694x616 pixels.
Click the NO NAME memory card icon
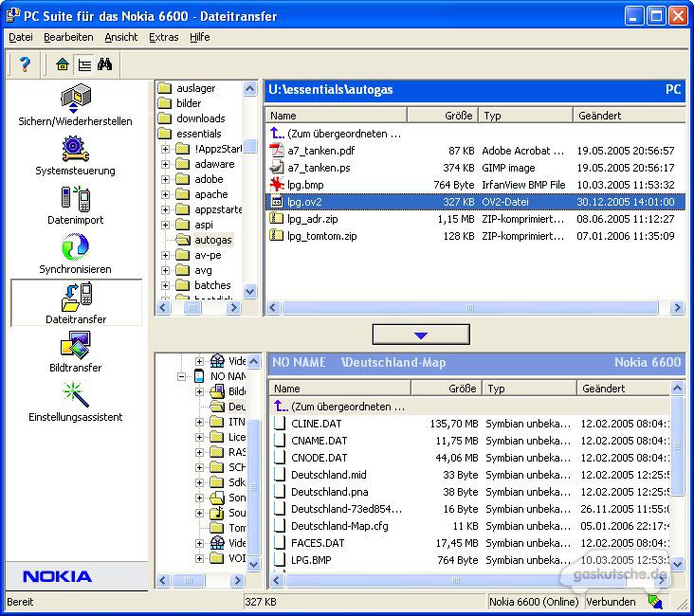(199, 376)
